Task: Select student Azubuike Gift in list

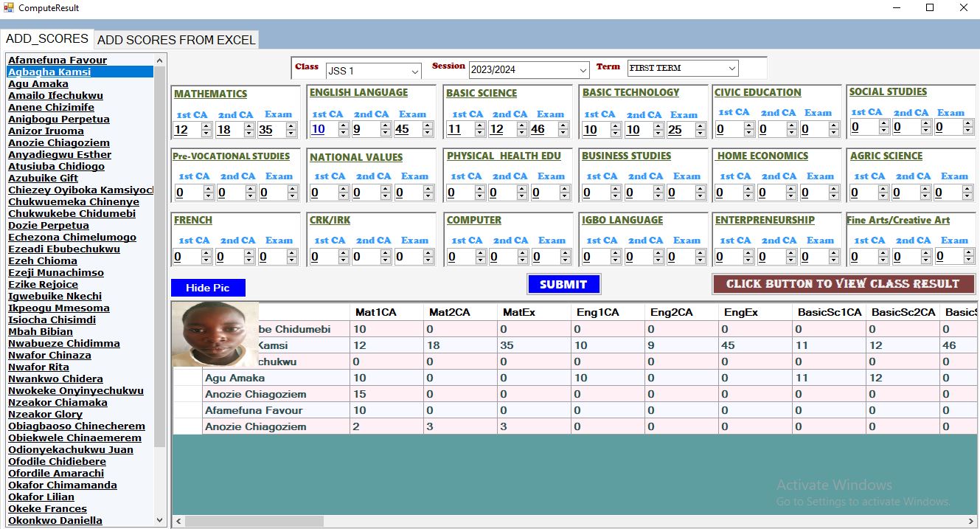Action: (43, 178)
